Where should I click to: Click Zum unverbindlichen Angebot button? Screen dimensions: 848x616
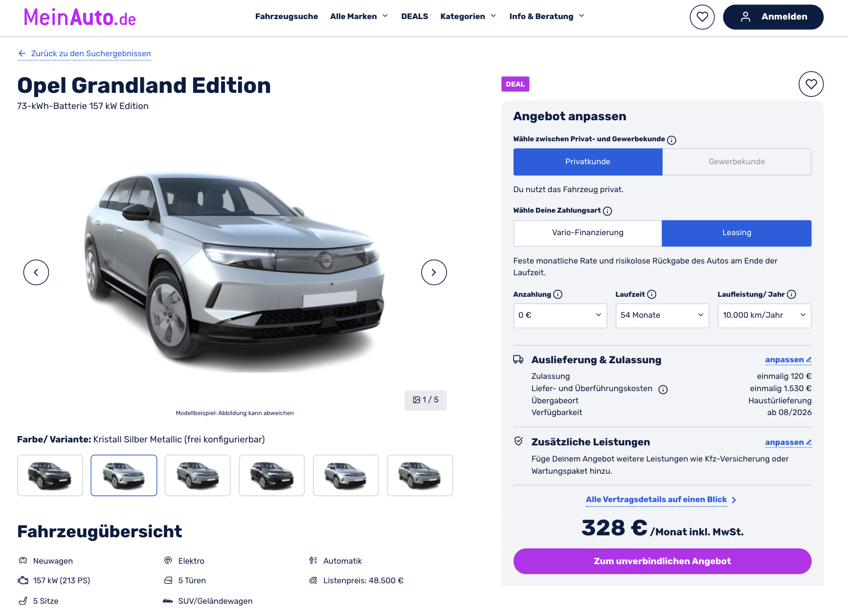[x=662, y=561]
